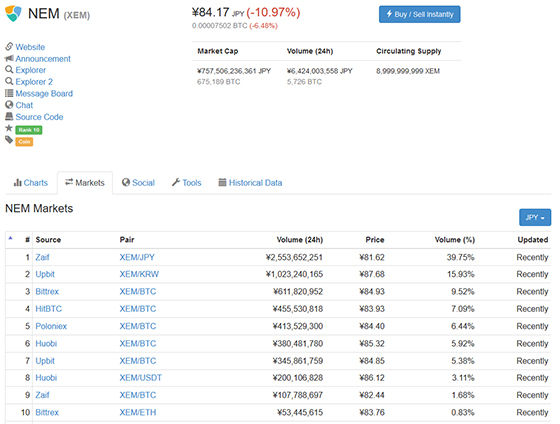
Task: Open the Explorer 2 link
Action: (34, 82)
